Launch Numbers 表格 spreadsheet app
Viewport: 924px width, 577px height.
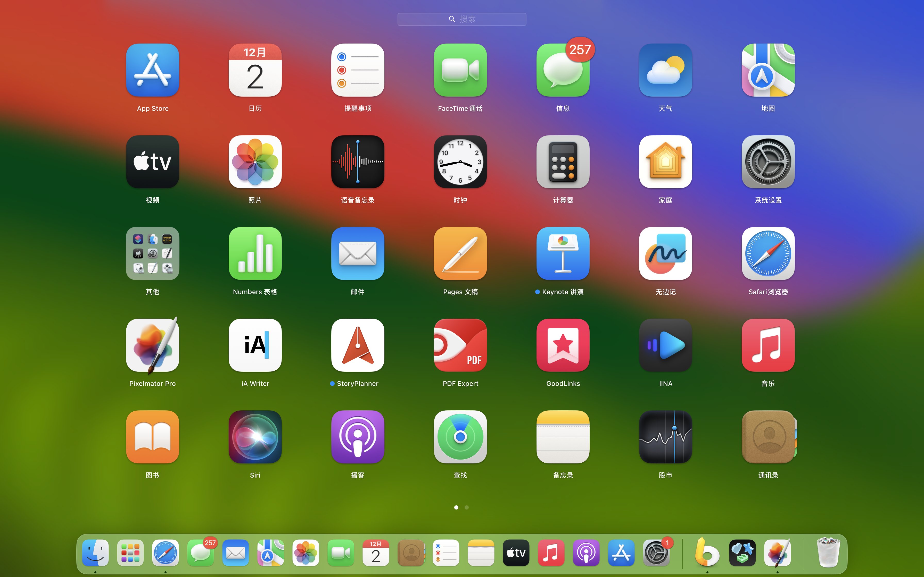[255, 254]
